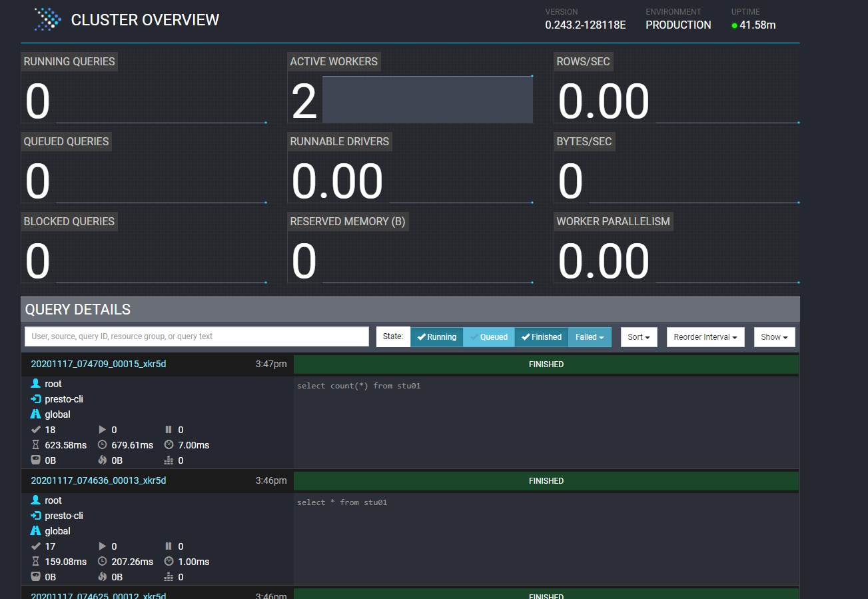Click the 207.26ms elapsed time value
The width and height of the screenshot is (868, 599).
(133, 562)
